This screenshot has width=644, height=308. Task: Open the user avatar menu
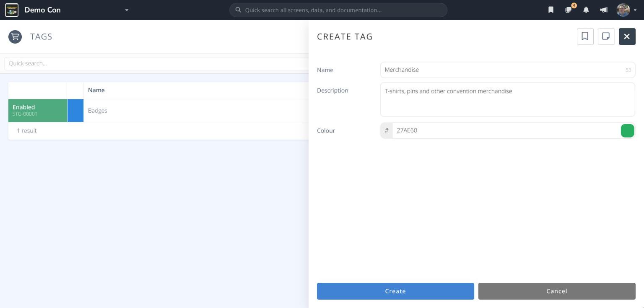point(626,10)
